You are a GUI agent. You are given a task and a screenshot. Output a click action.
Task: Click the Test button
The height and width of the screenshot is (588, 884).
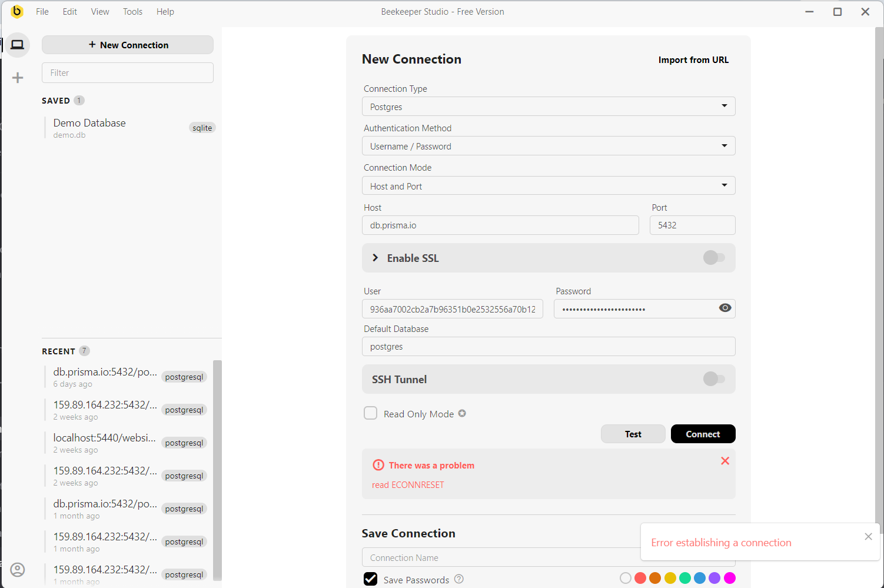[x=633, y=434]
